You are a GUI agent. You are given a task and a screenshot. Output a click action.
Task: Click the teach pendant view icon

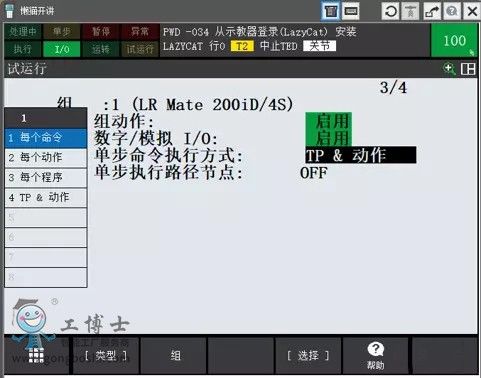pyautogui.click(x=330, y=11)
